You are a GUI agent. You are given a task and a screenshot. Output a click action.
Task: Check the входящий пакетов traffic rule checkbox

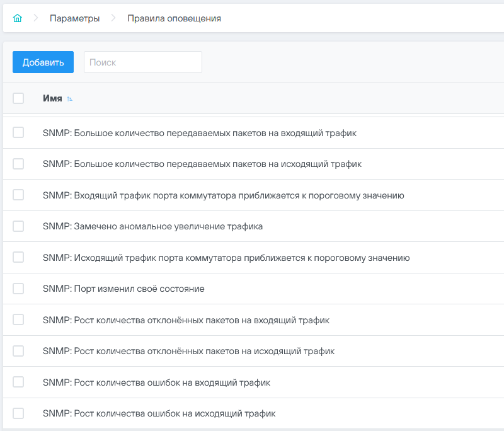pos(18,132)
